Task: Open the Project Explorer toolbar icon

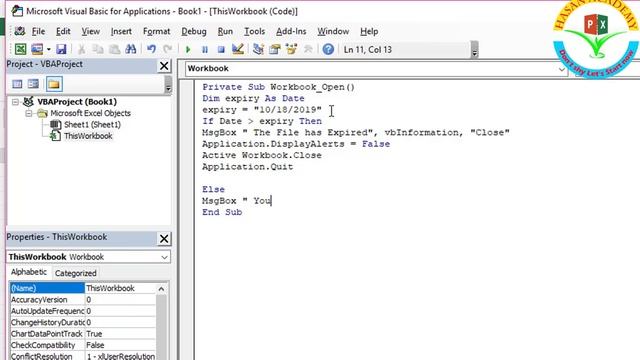Action: (x=258, y=49)
